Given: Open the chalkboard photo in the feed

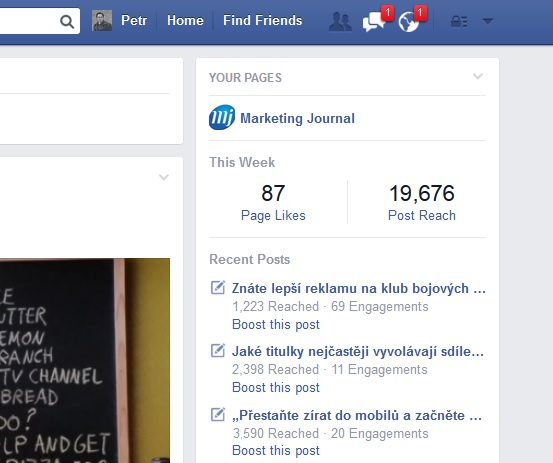Looking at the screenshot, I should pos(85,360).
